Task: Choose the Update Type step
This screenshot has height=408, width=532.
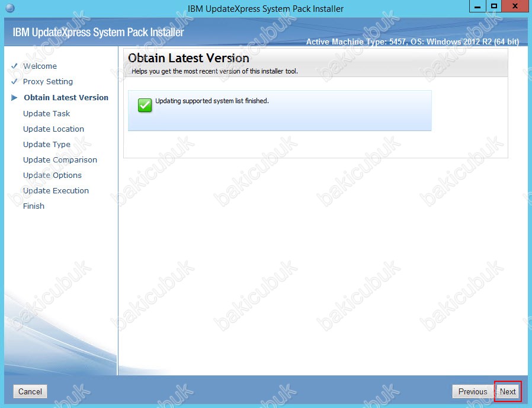Action: [47, 144]
